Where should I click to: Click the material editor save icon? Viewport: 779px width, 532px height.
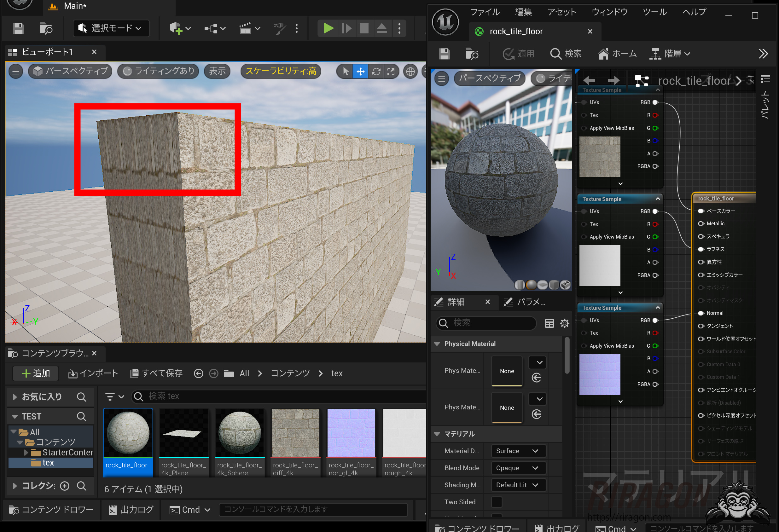(x=445, y=54)
